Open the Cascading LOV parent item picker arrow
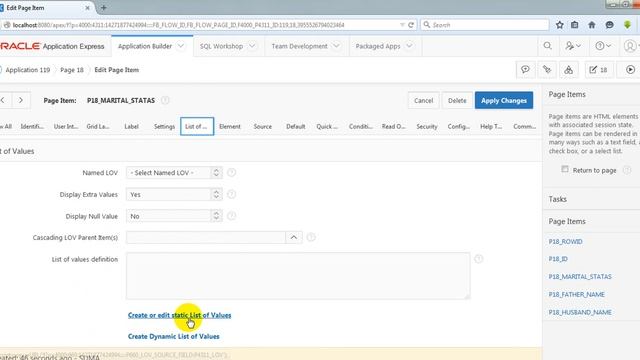The image size is (640, 360). coord(294,237)
